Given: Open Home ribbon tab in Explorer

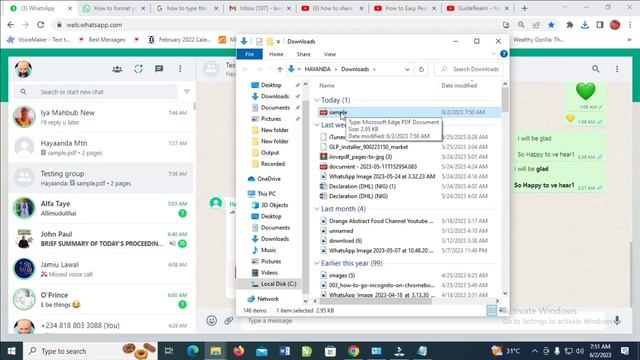Looking at the screenshot, I should pos(276,54).
